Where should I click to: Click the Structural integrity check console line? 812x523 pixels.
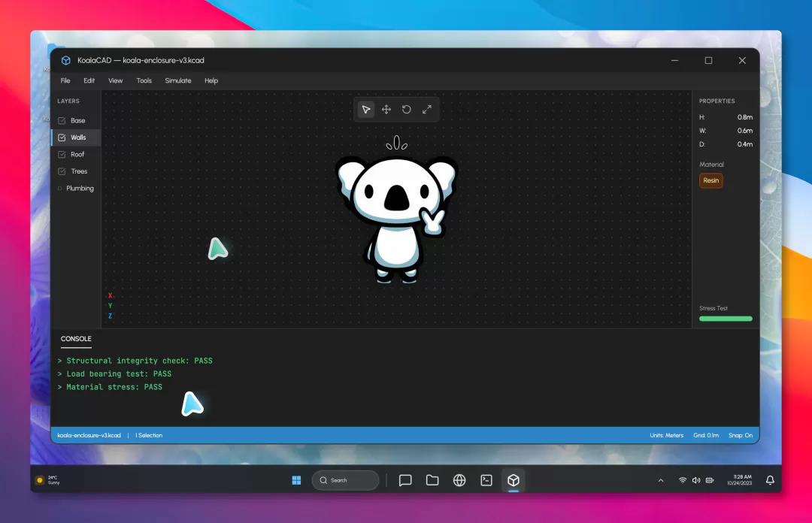pyautogui.click(x=135, y=361)
